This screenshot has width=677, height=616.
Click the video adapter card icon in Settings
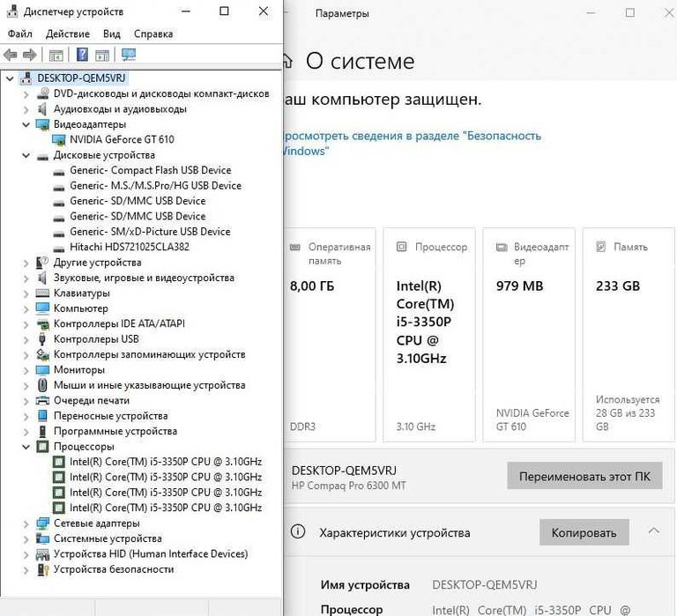coord(502,248)
